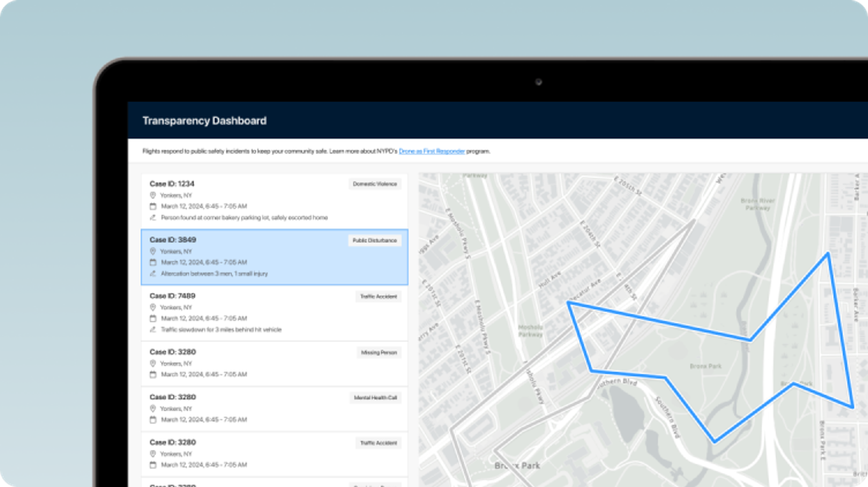Select the calendar icon in Case 3849
The height and width of the screenshot is (487, 868).
153,262
